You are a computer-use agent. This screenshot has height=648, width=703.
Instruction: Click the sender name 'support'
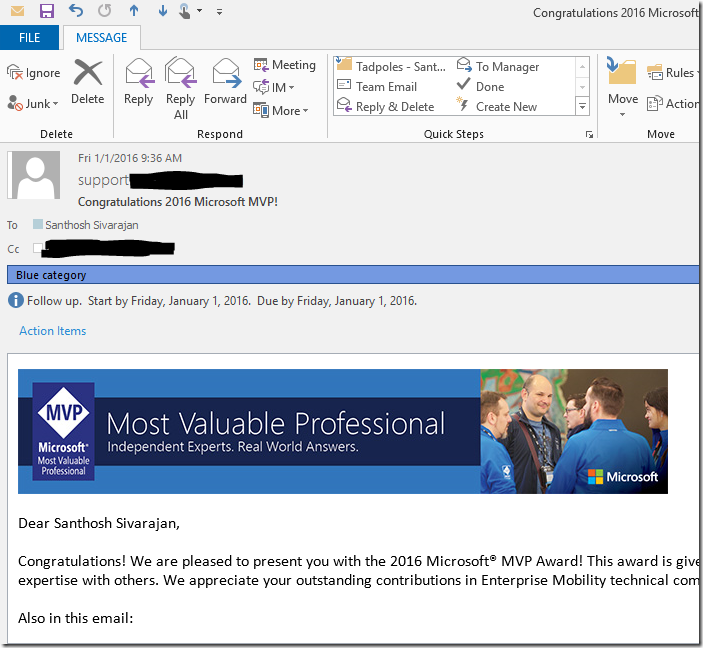coord(103,180)
